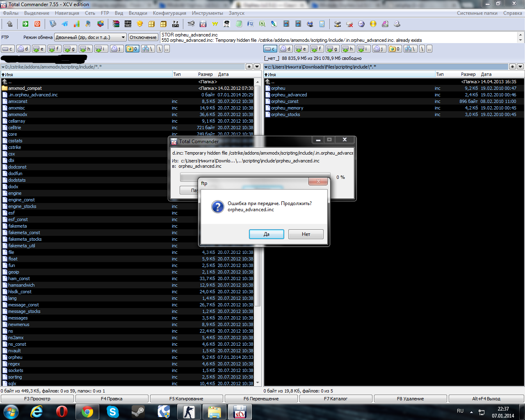Open the Инструменты menu
525x420 pixels.
tap(208, 13)
